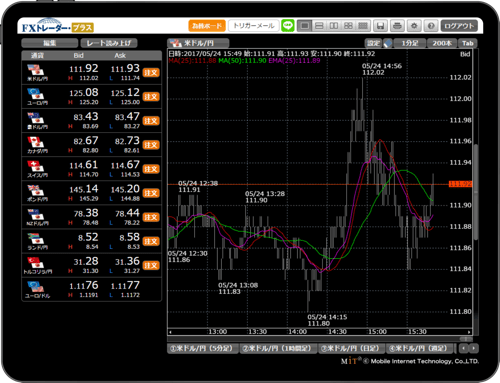Click 注文 button for スイス/円 row
Image resolution: width=500 pixels, height=383 pixels.
[151, 169]
